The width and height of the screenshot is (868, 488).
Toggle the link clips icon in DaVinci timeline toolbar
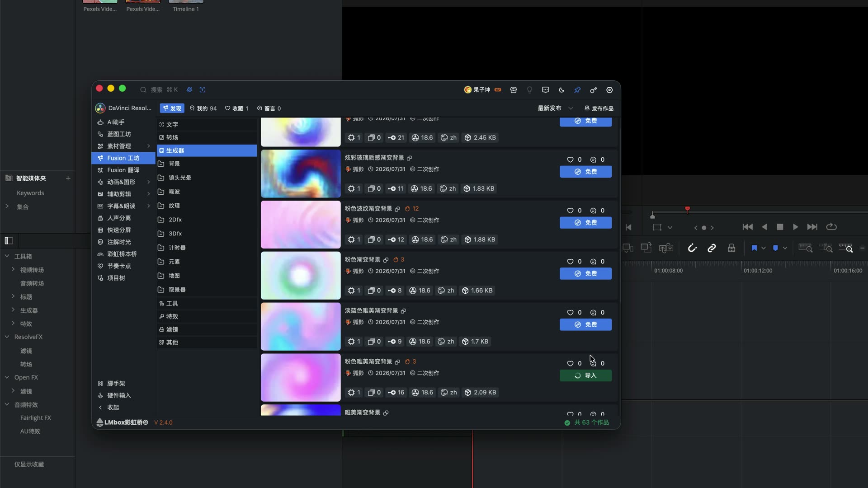tap(712, 248)
